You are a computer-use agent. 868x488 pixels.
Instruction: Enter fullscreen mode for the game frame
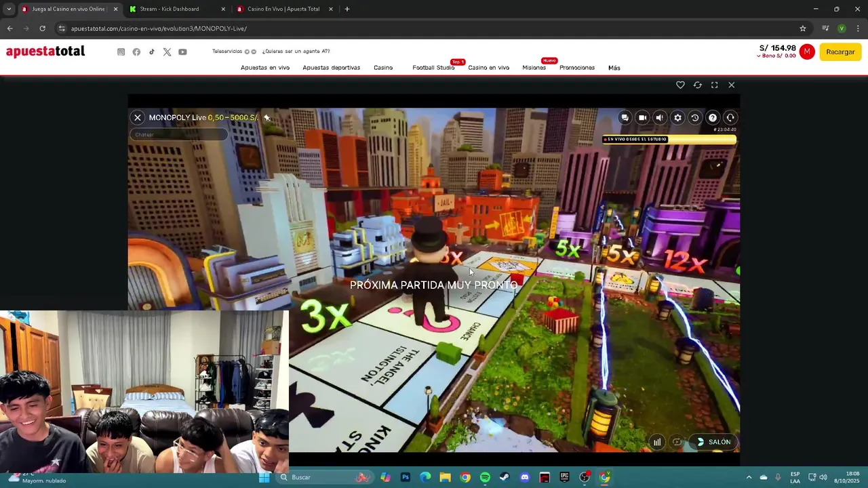click(x=714, y=85)
